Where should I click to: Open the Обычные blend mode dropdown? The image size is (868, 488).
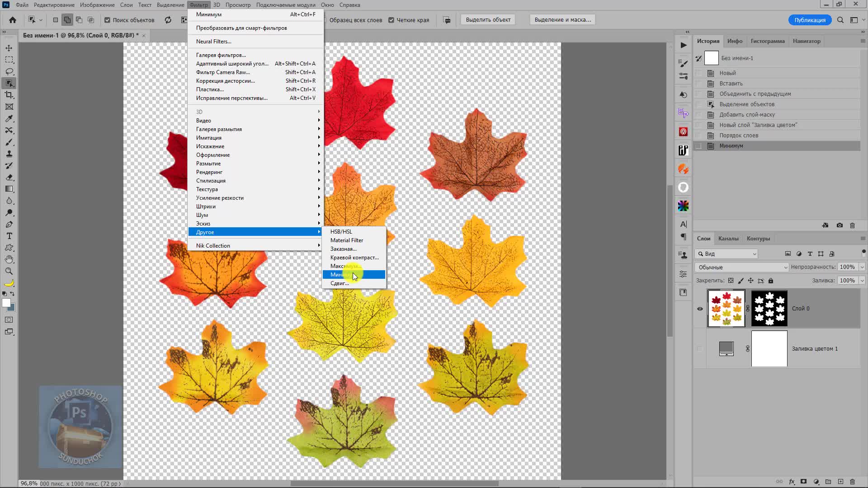click(x=741, y=267)
